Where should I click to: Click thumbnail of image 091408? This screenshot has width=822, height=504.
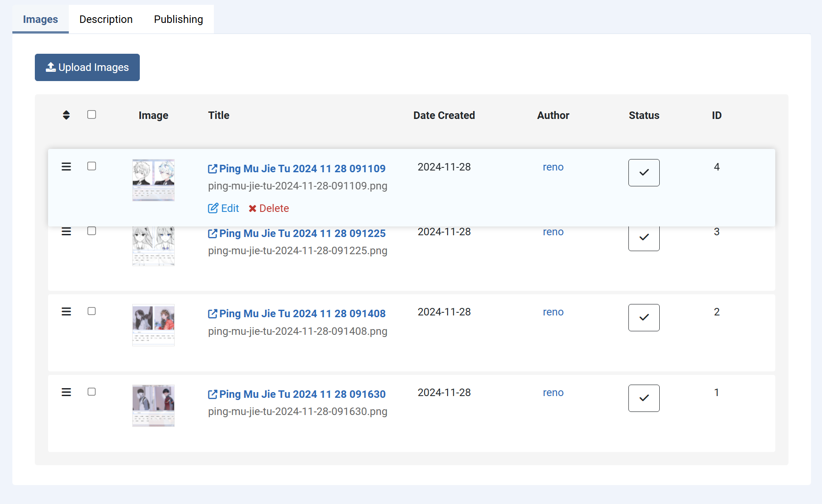[153, 325]
